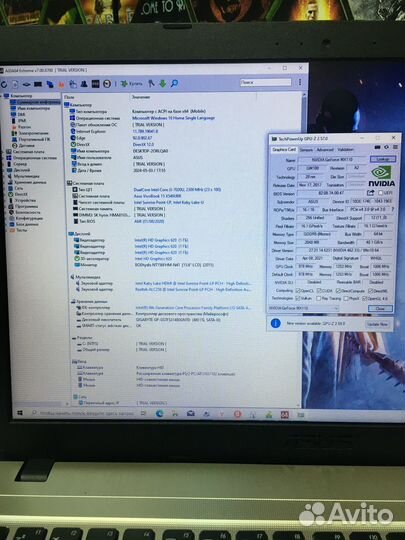
Task: Toggle the PhysX checkbox
Action: pos(345,298)
